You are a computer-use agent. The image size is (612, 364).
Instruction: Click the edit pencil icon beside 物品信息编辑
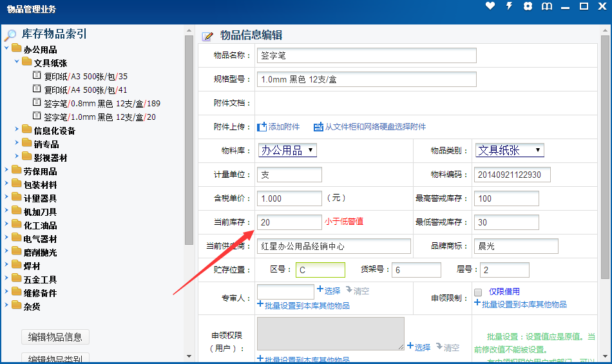[x=207, y=36]
